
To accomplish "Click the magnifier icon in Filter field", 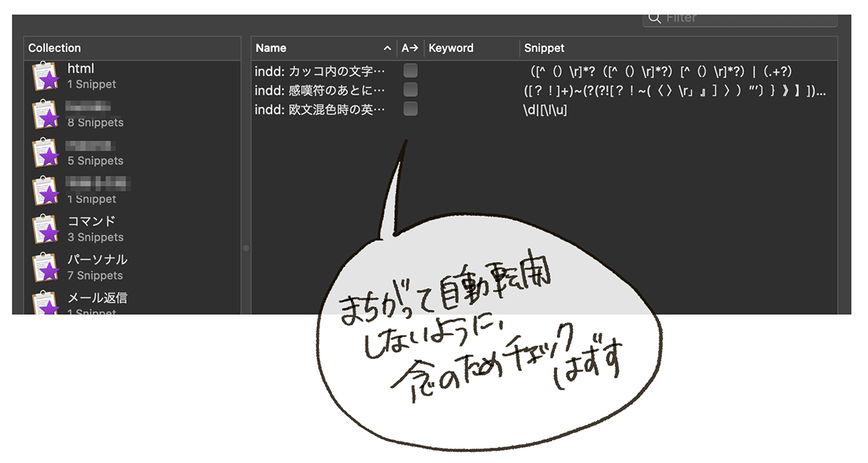I will tap(655, 18).
